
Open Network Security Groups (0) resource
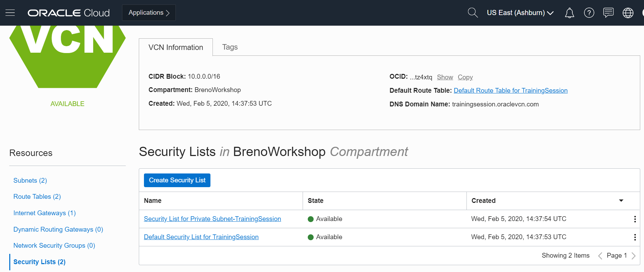tap(54, 245)
